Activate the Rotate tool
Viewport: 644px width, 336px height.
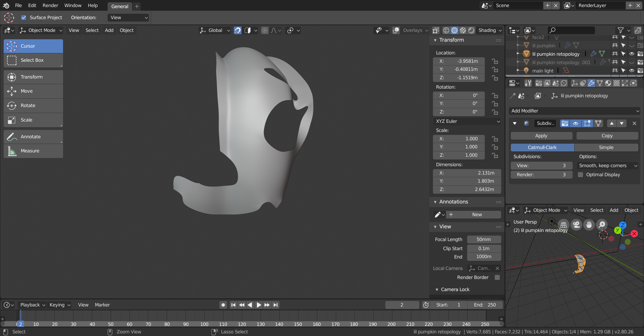pos(33,105)
